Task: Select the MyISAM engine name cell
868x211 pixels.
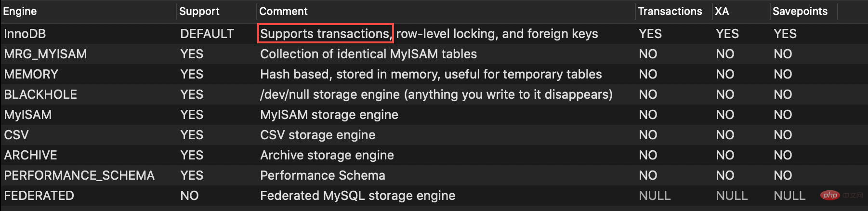Action: coord(27,115)
